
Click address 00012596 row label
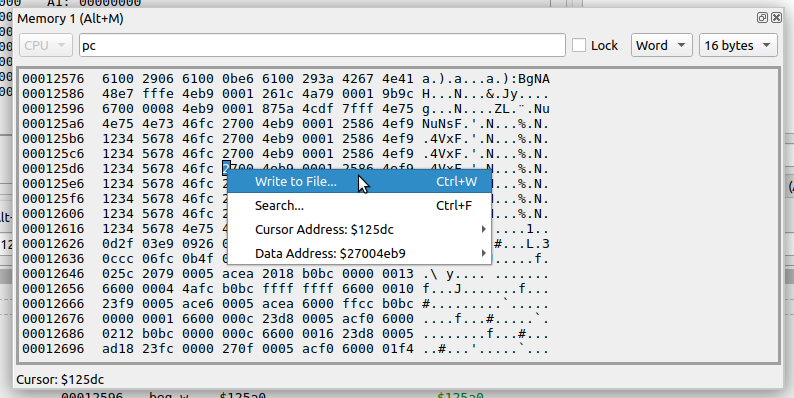pos(53,109)
